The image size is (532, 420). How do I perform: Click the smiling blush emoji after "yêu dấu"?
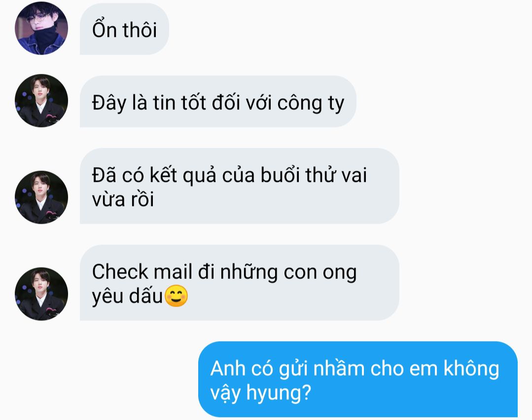click(176, 296)
